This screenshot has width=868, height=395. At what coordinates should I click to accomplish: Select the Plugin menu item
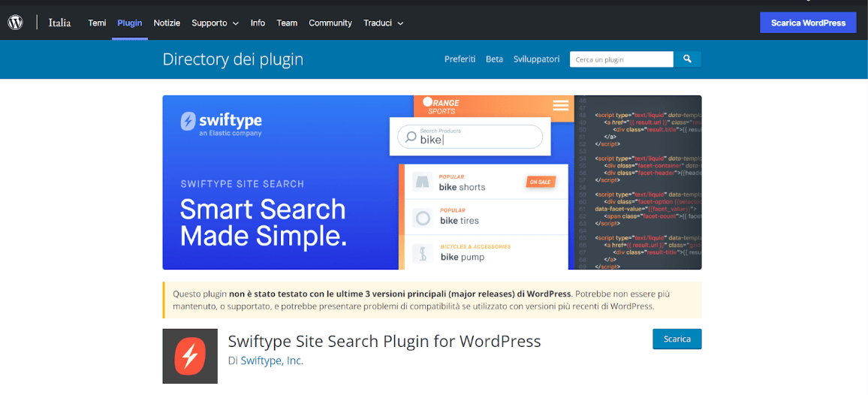(130, 23)
